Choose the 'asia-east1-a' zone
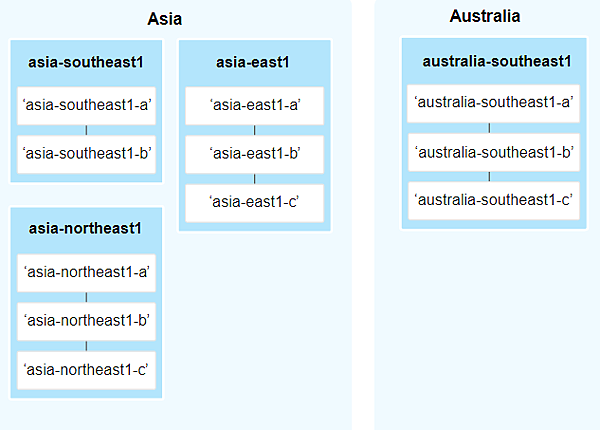 254,106
